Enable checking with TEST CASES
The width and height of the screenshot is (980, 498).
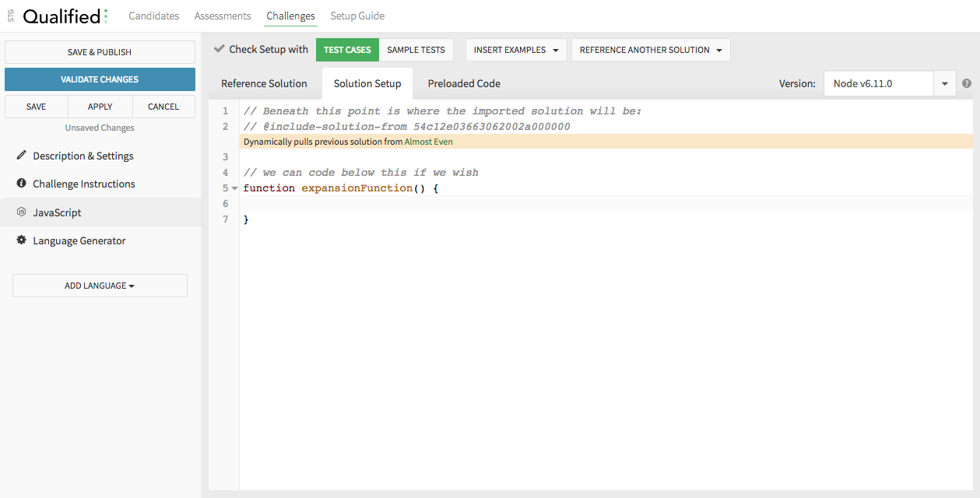[347, 49]
